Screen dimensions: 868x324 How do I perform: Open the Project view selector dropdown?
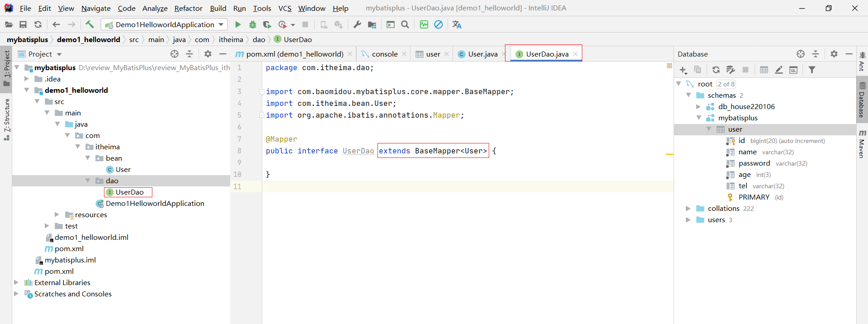click(59, 54)
